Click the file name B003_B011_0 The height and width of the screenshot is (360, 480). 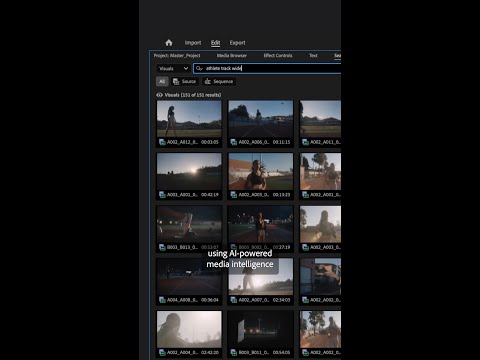(x=254, y=353)
